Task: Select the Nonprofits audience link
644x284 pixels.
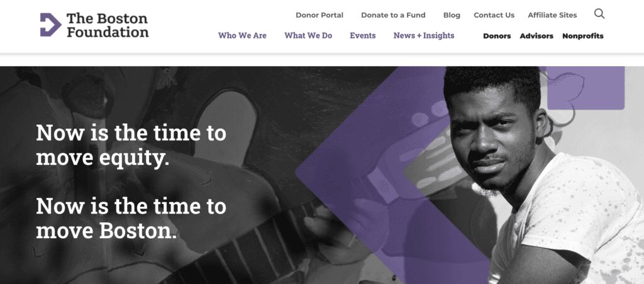Action: 583,36
